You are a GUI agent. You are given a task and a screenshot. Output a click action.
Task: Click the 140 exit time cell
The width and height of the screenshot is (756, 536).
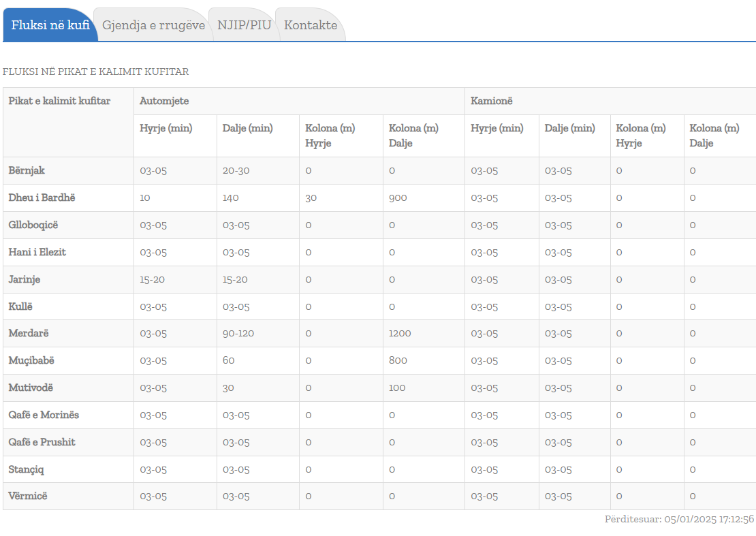coord(231,198)
